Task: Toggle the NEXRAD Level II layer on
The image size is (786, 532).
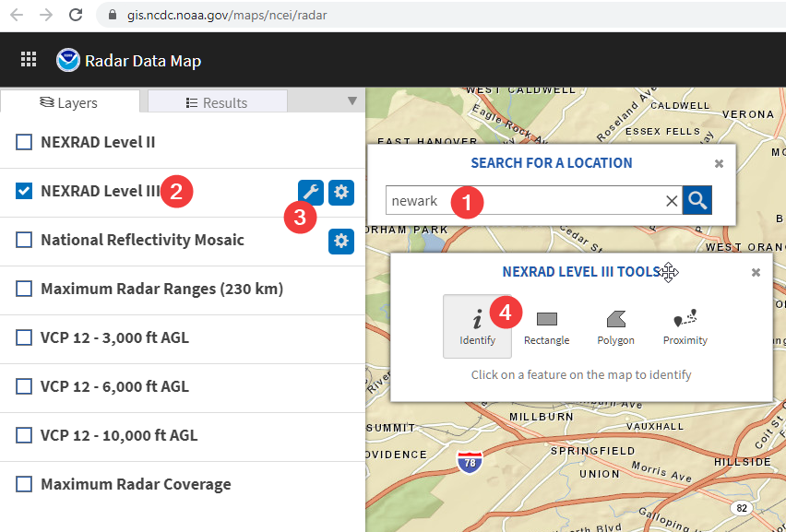Action: 23,142
